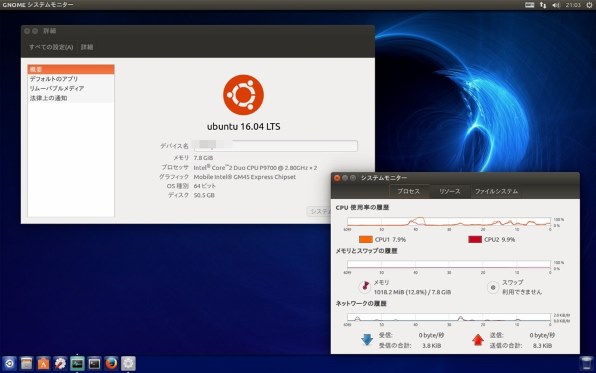Open the power session menu icon
The image size is (596, 373).
[x=589, y=5]
